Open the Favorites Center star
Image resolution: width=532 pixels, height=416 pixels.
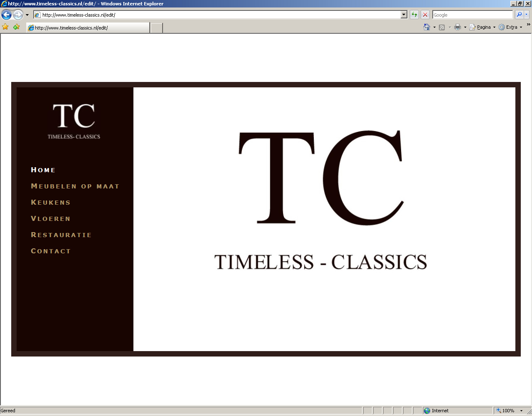tap(5, 27)
